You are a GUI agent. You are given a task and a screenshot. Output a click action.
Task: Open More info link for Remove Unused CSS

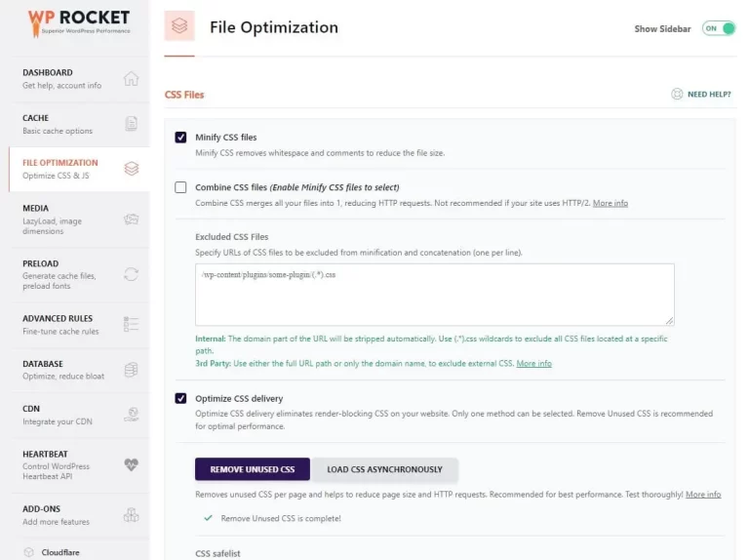click(703, 494)
